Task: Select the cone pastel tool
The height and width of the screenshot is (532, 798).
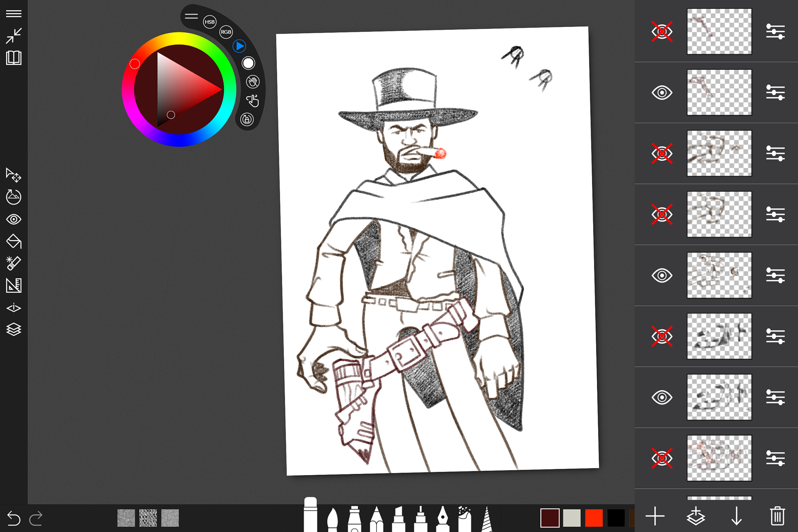Action: (x=487, y=519)
